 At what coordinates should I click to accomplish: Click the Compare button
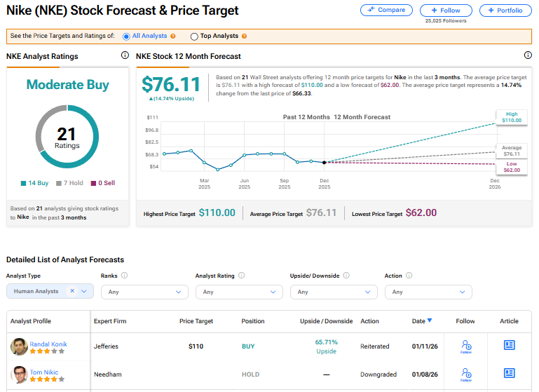[386, 11]
